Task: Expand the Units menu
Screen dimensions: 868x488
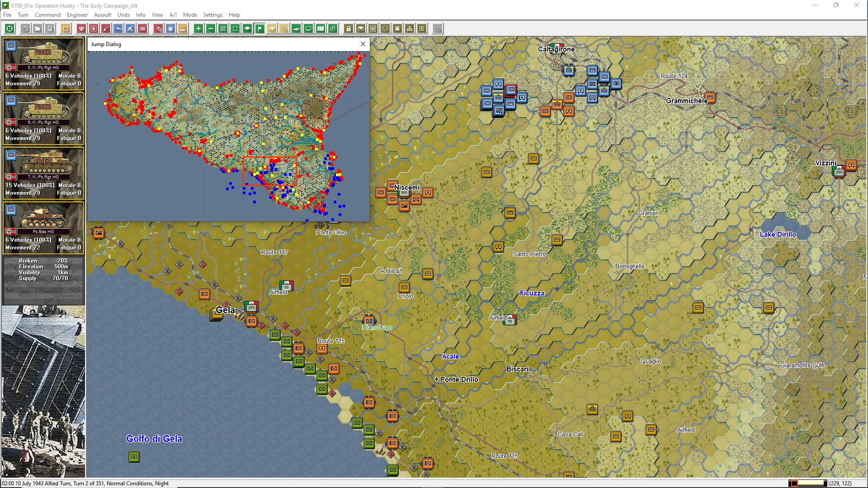Action: click(x=123, y=14)
